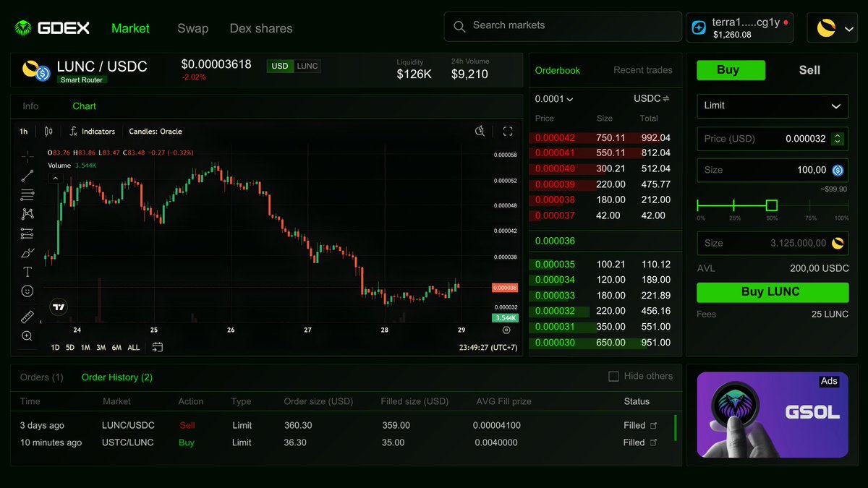Switch price display to LUNC

point(307,66)
